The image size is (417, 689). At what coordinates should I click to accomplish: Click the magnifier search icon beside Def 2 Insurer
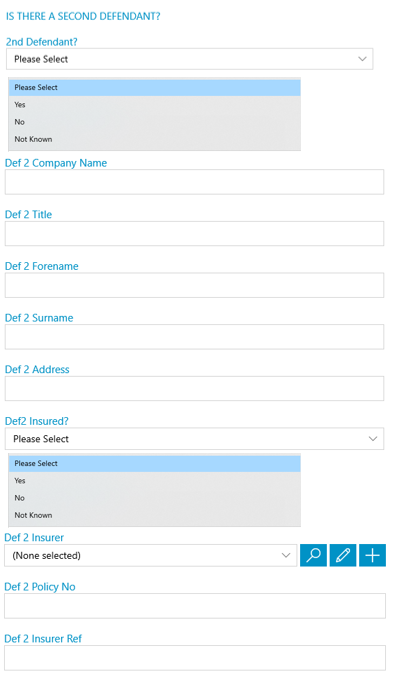click(313, 555)
